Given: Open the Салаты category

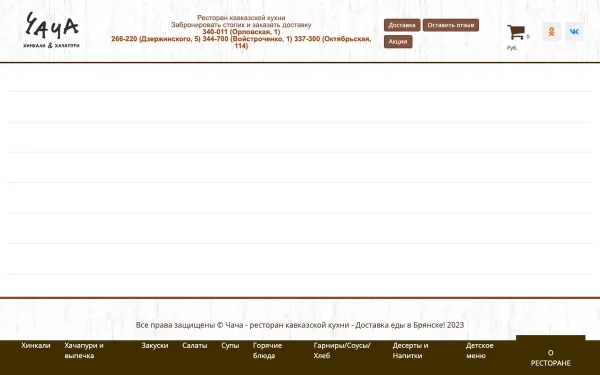Looking at the screenshot, I should tap(194, 346).
